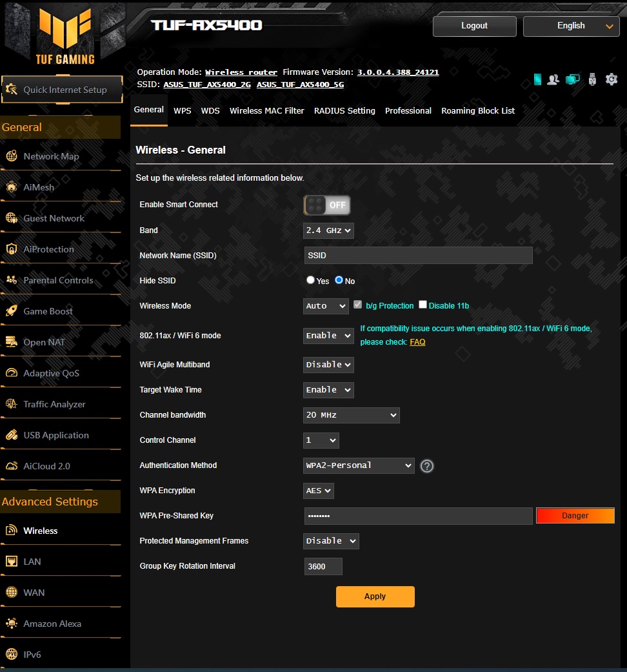Expand the Channel bandwidth dropdown
The width and height of the screenshot is (627, 672).
(x=351, y=415)
